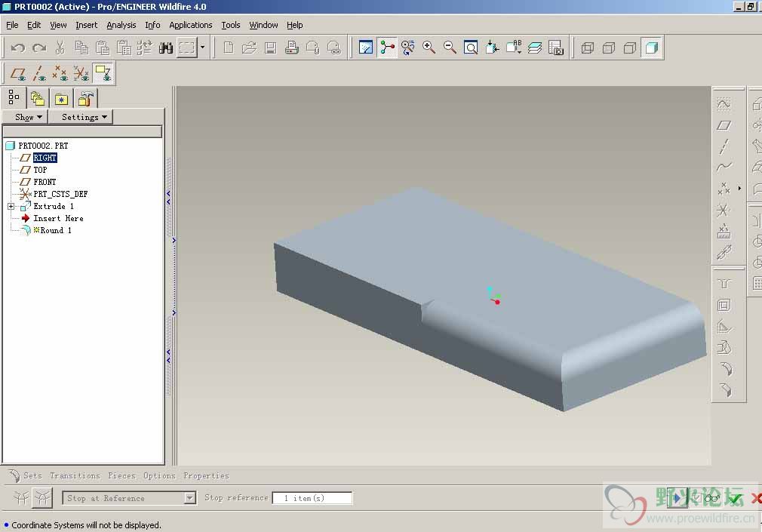Click the Insert Here marker
Image resolution: width=762 pixels, height=532 pixels.
coord(58,218)
